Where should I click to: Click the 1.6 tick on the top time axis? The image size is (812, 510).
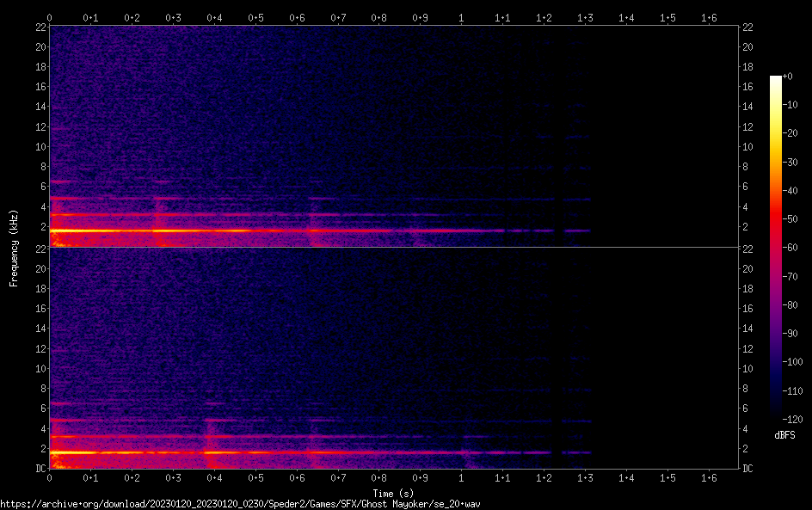tap(709, 18)
